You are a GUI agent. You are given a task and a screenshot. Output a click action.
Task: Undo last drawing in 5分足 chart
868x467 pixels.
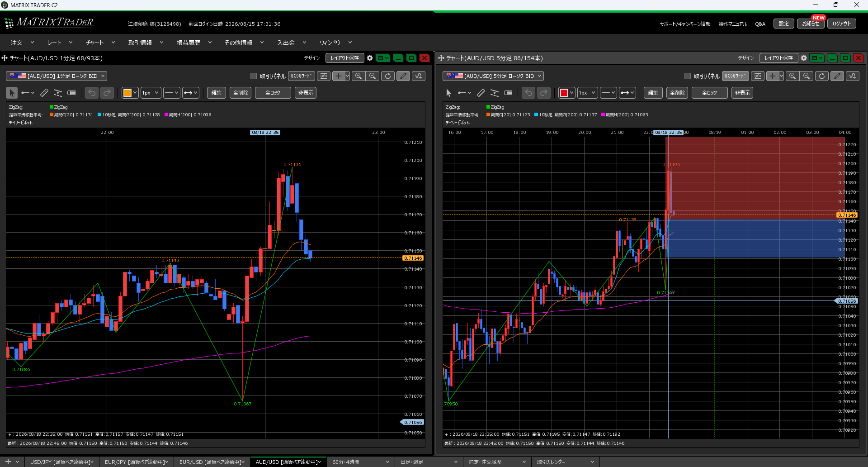click(528, 93)
